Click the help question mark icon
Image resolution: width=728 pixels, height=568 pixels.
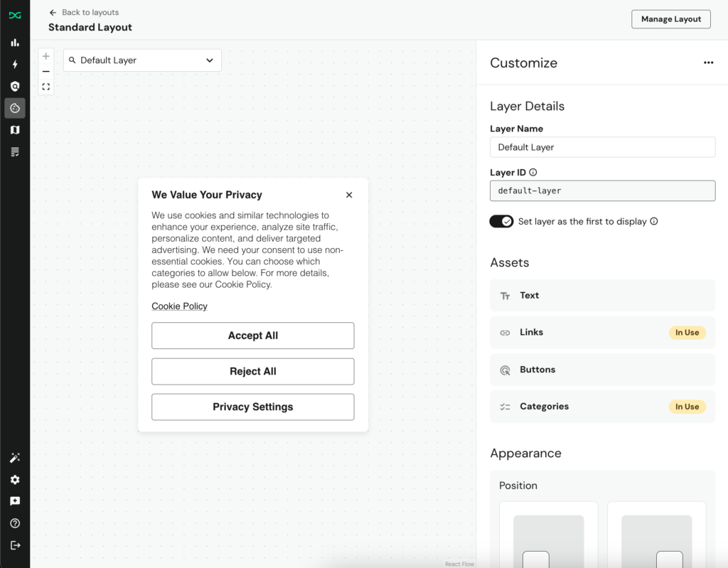pos(15,523)
